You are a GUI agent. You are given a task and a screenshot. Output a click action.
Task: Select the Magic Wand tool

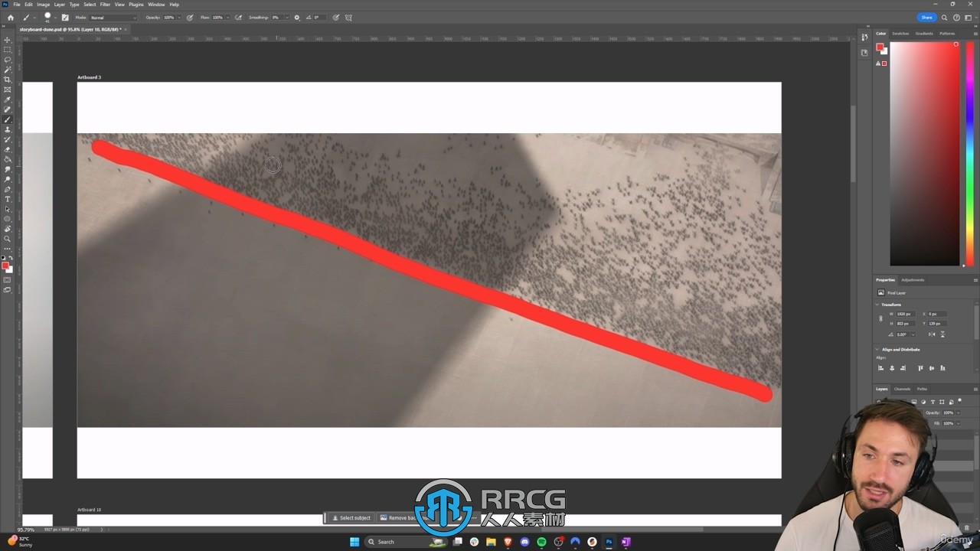[x=8, y=70]
